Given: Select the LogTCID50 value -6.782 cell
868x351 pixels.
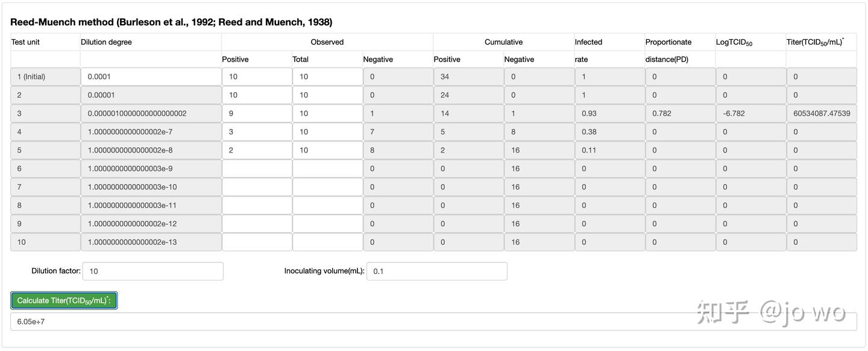Looking at the screenshot, I should pos(751,113).
